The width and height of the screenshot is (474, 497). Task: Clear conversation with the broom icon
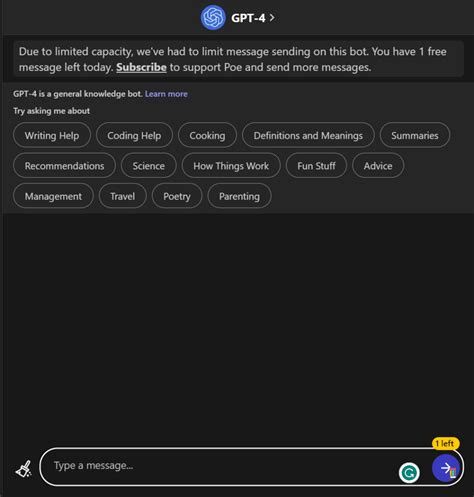[x=24, y=469]
